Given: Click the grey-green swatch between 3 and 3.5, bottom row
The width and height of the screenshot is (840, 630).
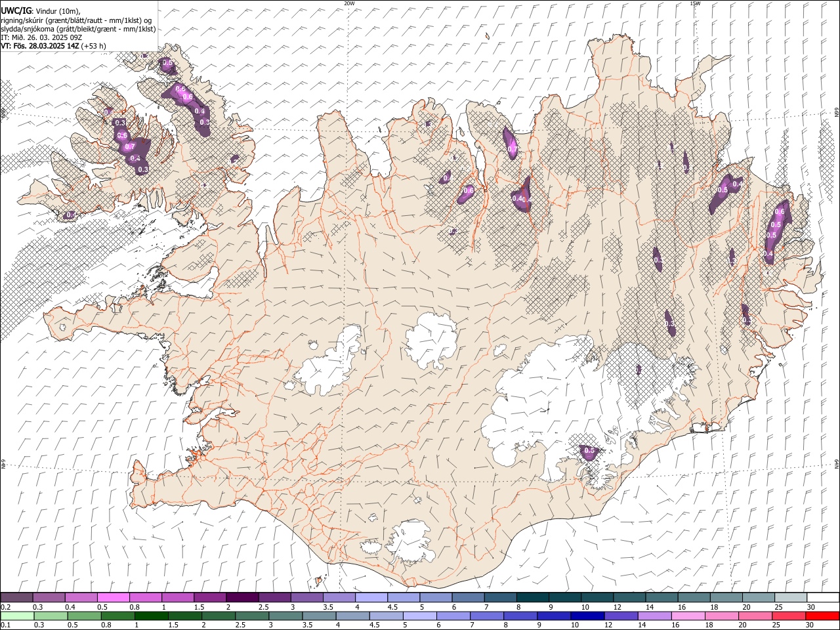Looking at the screenshot, I should point(285,616).
